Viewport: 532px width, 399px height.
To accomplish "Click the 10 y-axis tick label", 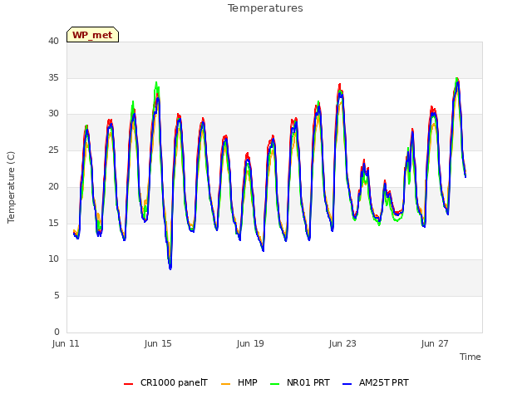I will pos(53,259).
